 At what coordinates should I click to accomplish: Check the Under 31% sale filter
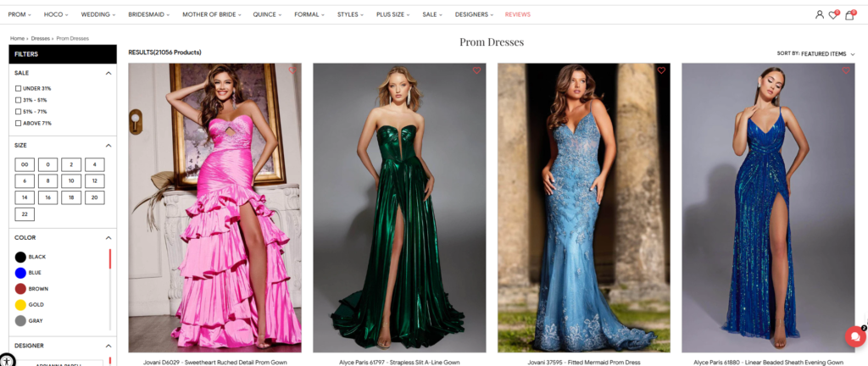point(19,88)
